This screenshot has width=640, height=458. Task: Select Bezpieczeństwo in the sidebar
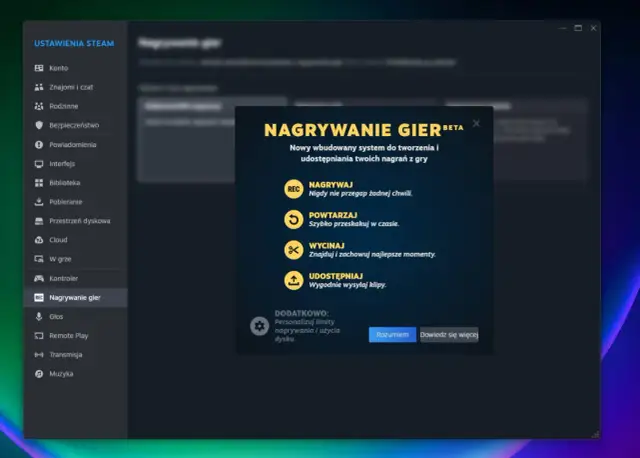(76, 125)
